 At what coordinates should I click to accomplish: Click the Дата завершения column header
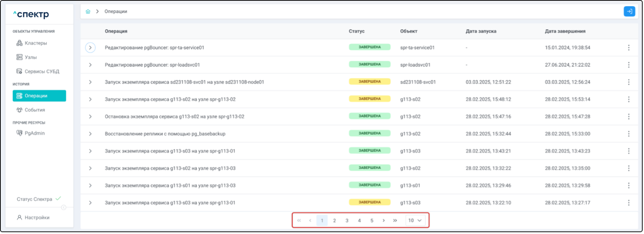tap(565, 31)
